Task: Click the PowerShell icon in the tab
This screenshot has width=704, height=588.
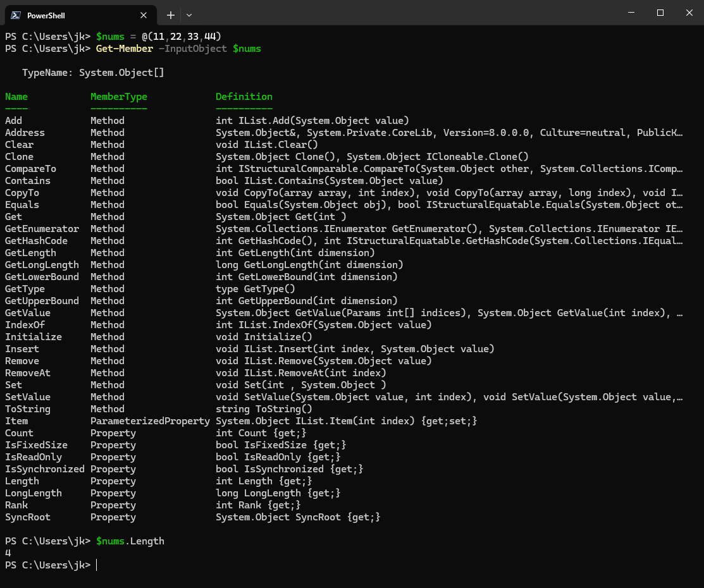Action: point(15,15)
